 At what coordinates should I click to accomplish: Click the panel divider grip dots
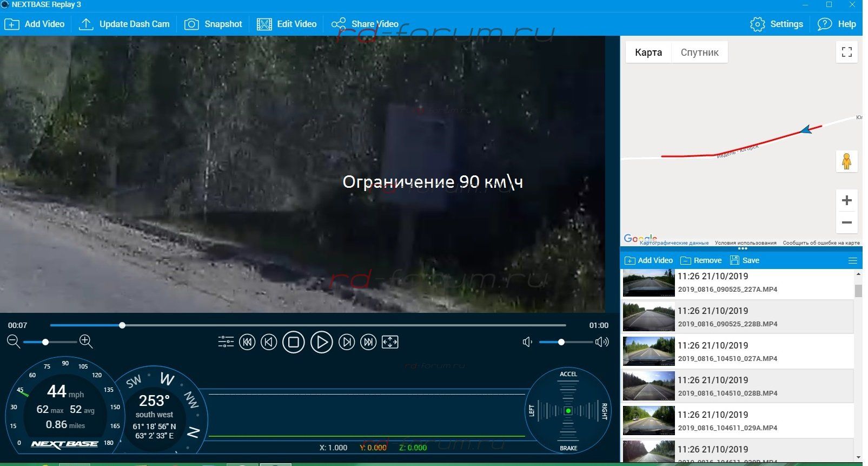tap(743, 249)
